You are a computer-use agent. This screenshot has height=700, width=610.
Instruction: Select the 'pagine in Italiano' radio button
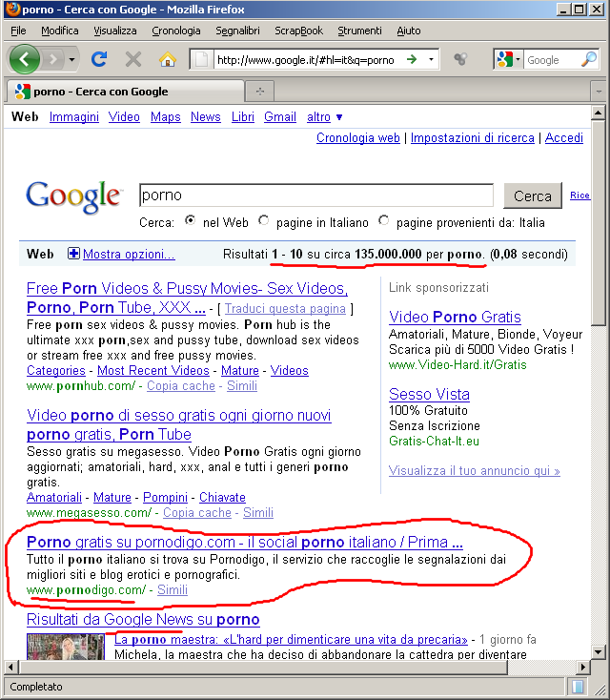(x=264, y=221)
